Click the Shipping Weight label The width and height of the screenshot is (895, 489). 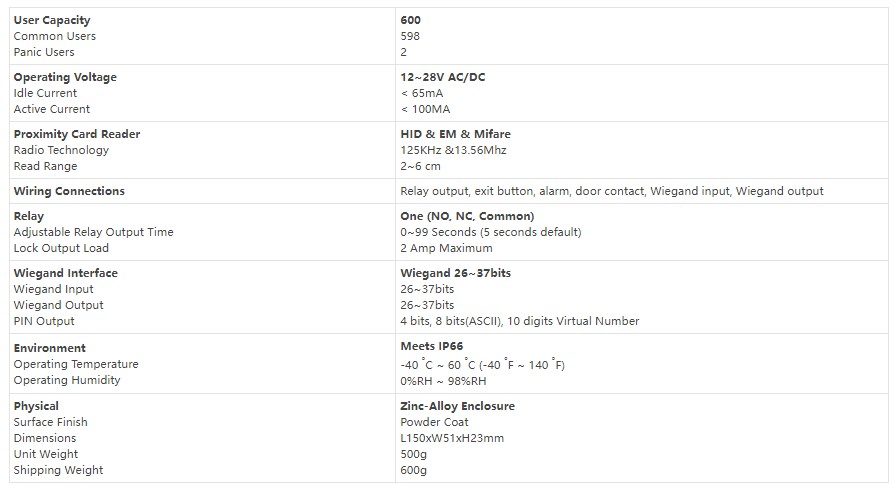point(58,470)
